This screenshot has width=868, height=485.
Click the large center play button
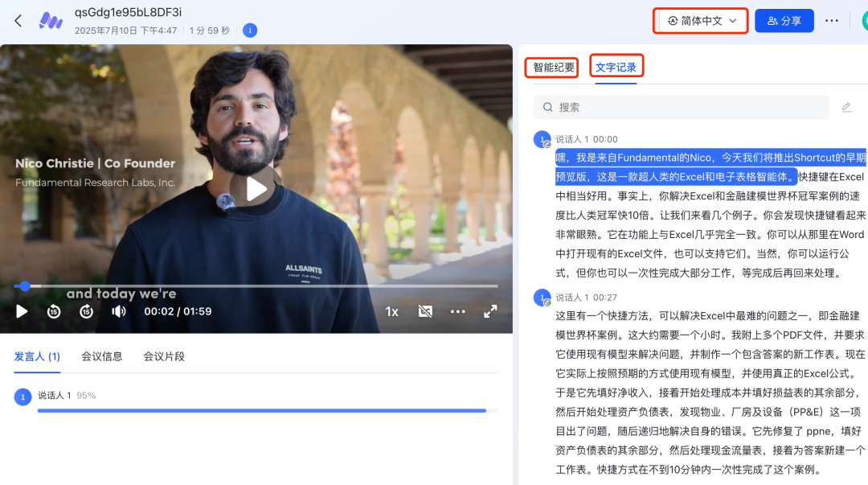click(256, 189)
